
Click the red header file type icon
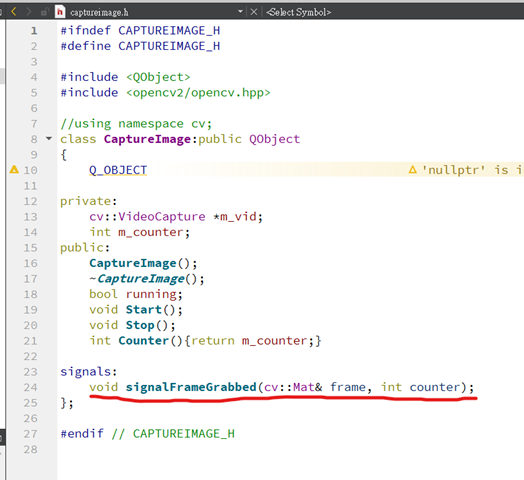pyautogui.click(x=60, y=12)
